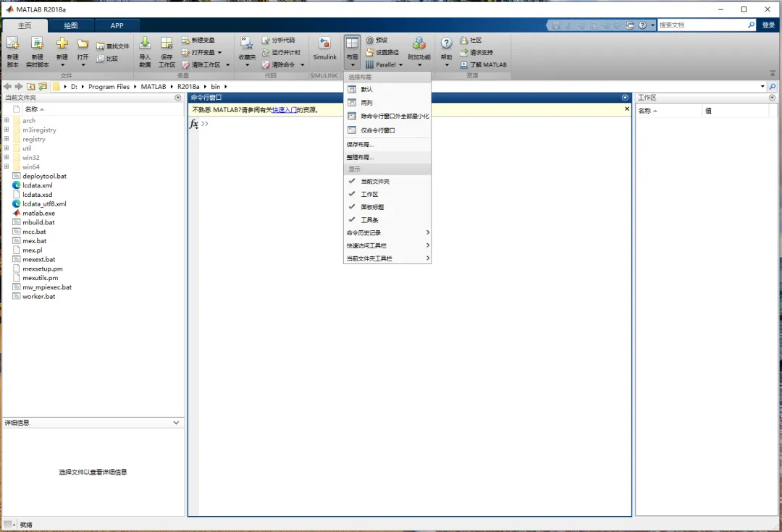Open the 清除命令 dropdown arrow
The image size is (782, 532).
click(x=302, y=65)
